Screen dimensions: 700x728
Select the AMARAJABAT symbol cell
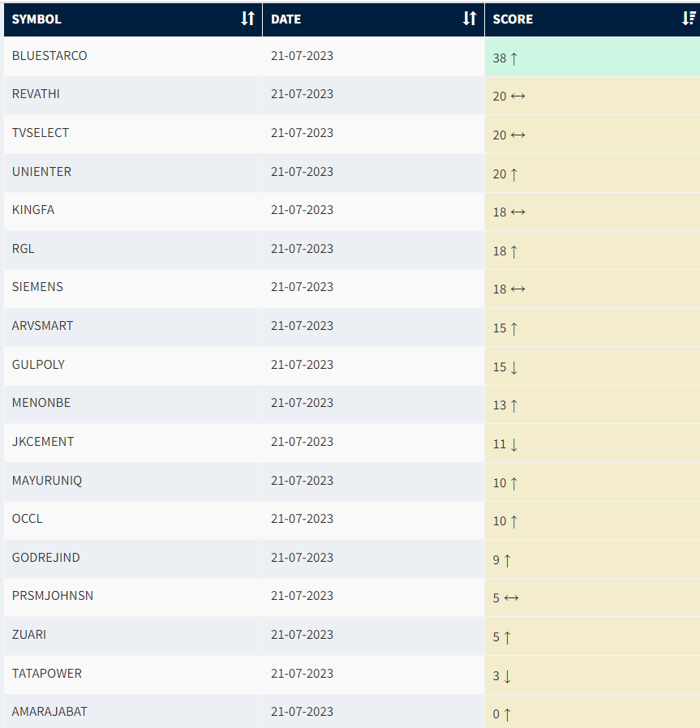[133, 711]
